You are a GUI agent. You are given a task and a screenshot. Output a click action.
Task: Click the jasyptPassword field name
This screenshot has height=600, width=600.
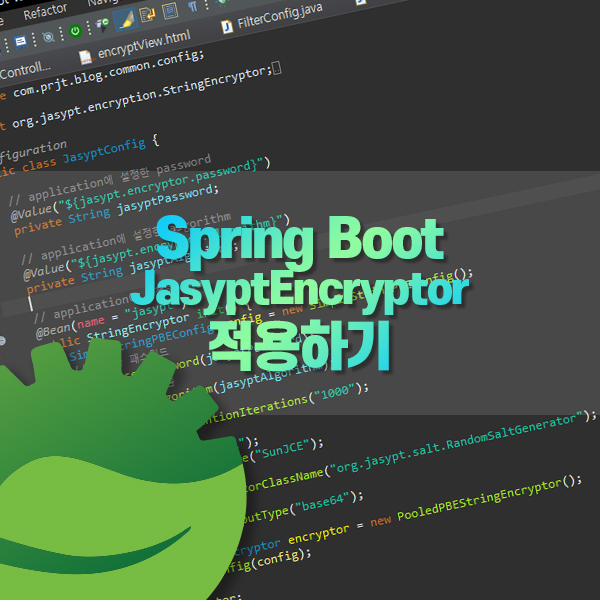[165, 200]
